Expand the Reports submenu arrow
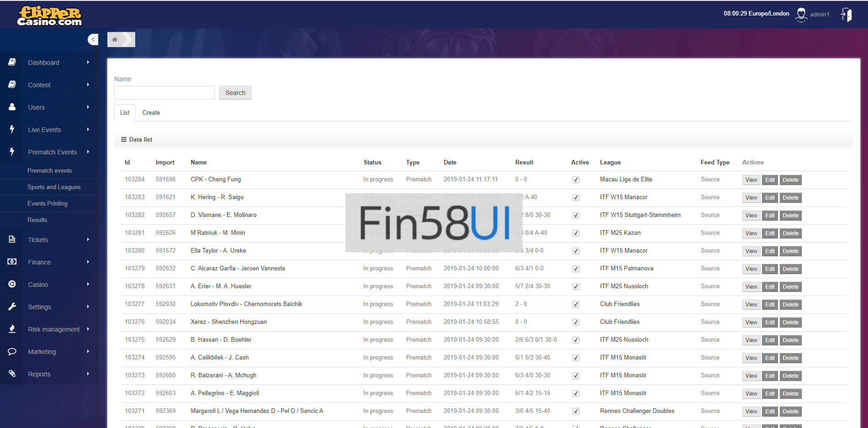868x428 pixels. coord(88,374)
